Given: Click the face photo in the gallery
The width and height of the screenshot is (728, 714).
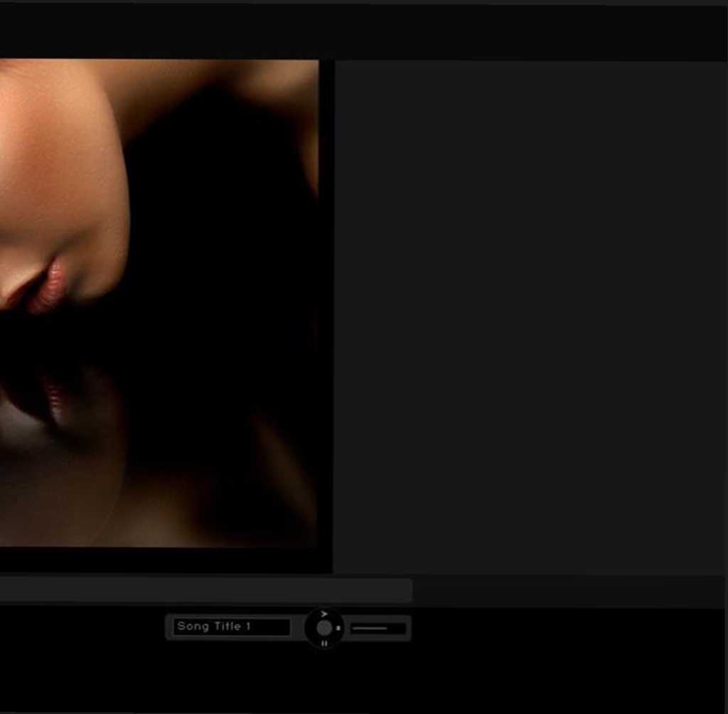Looking at the screenshot, I should [x=159, y=304].
